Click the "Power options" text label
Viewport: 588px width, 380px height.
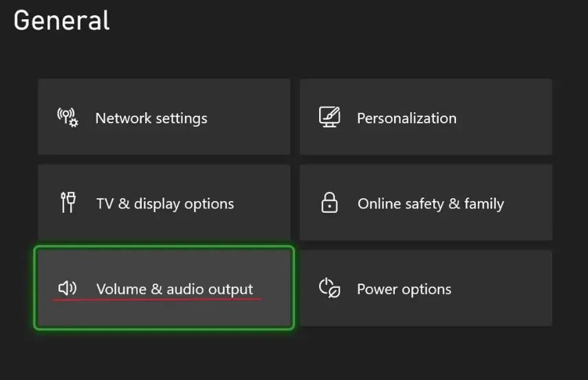[x=404, y=289]
